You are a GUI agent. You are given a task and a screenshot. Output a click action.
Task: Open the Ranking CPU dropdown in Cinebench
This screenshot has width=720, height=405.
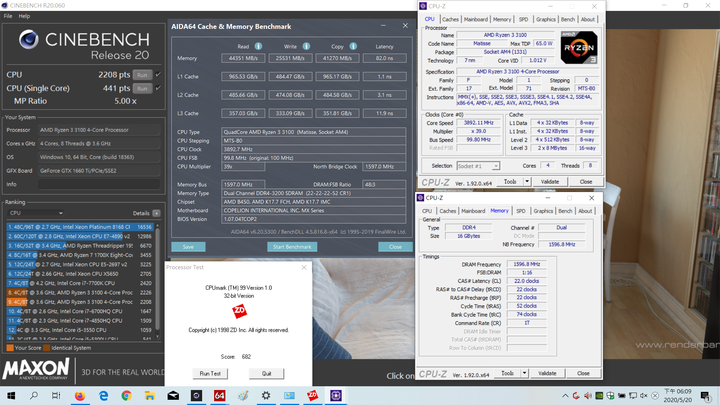36,213
